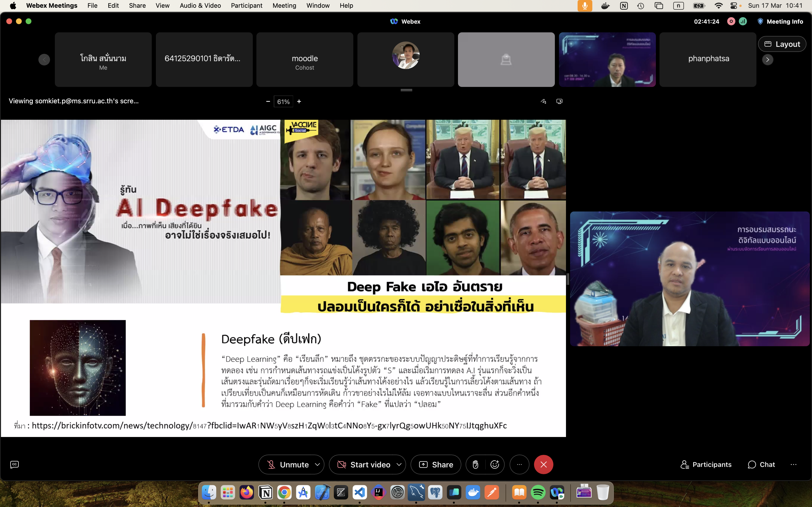Zoom in shared screen with plus

coord(299,101)
